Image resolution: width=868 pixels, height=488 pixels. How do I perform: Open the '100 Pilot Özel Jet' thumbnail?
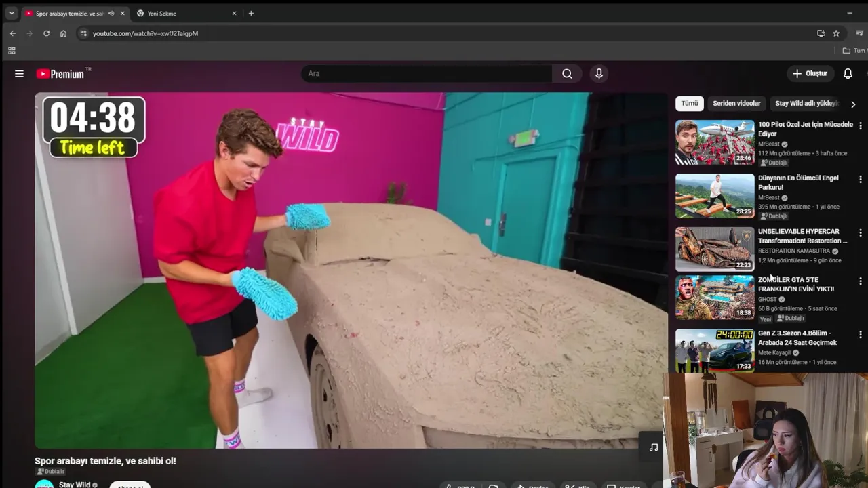point(715,142)
